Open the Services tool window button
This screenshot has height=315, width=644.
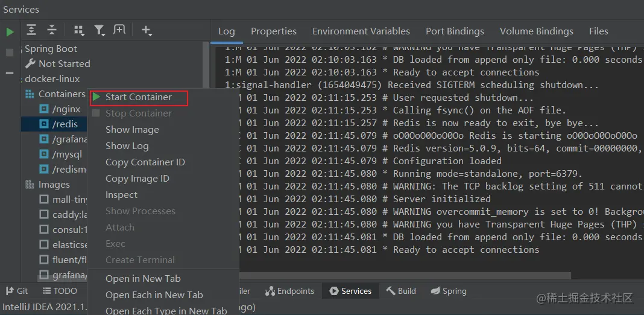(350, 291)
